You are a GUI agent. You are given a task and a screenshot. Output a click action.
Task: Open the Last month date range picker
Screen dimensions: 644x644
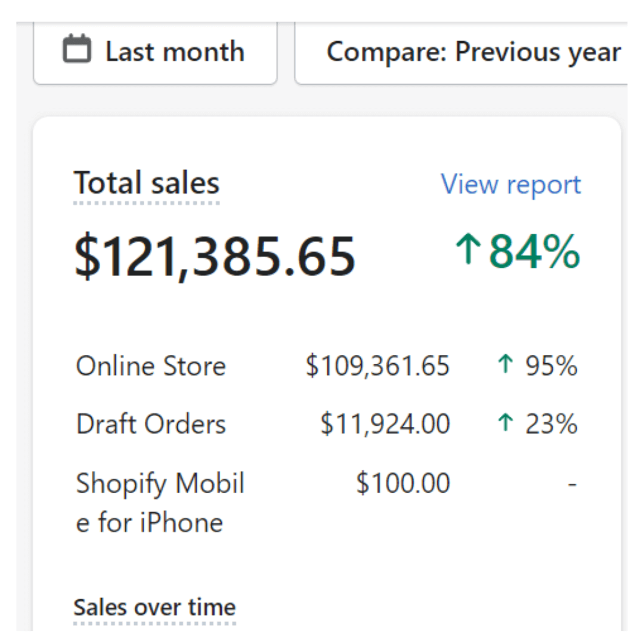point(156,52)
